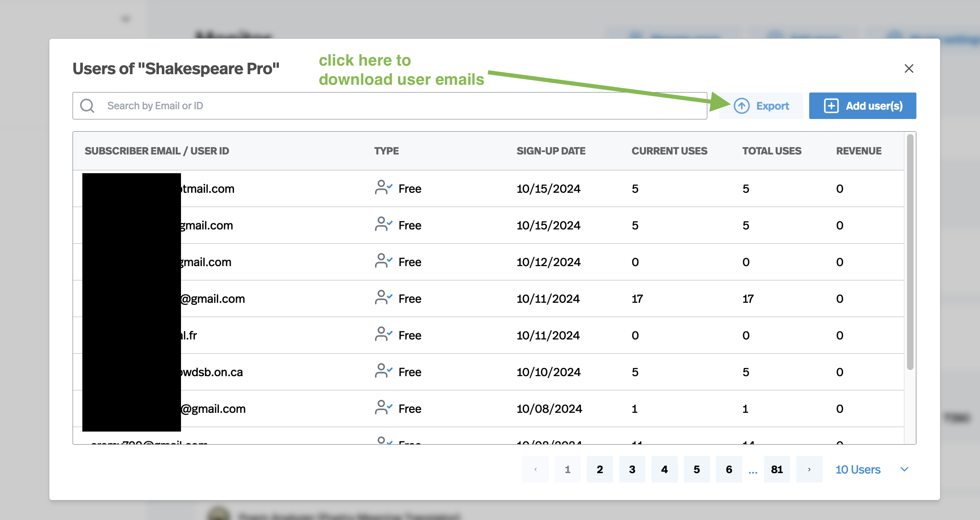Image resolution: width=980 pixels, height=520 pixels.
Task: Click the Export button
Action: click(761, 106)
